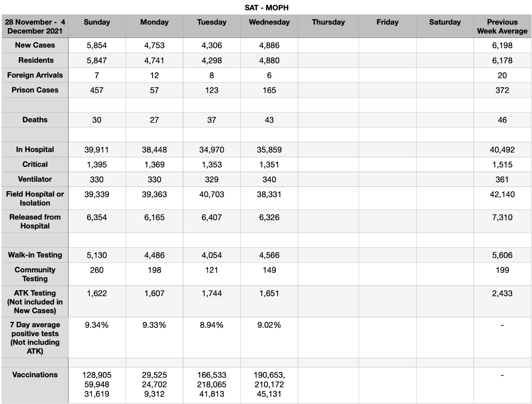Select Tuesday's Foreign Arrivals cell
Viewport: 532px width, 404px height.
pyautogui.click(x=212, y=75)
